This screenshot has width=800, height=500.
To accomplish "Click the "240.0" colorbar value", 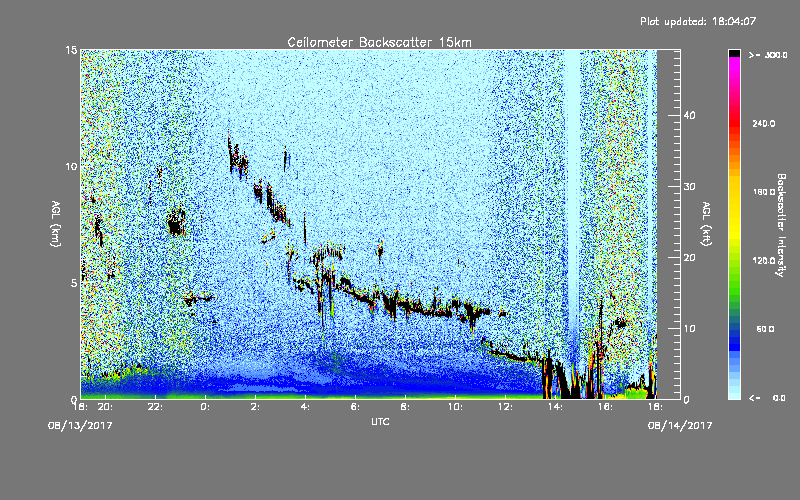I will tap(764, 123).
